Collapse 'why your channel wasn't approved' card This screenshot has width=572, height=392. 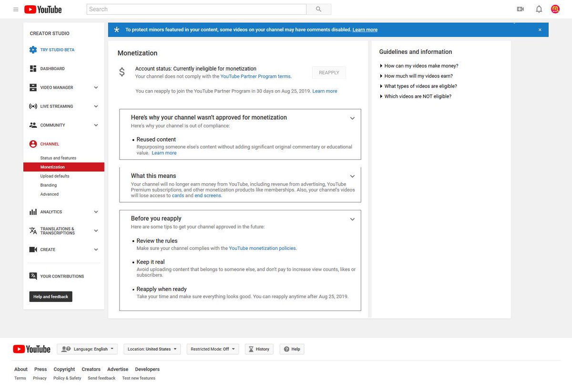pyautogui.click(x=352, y=118)
